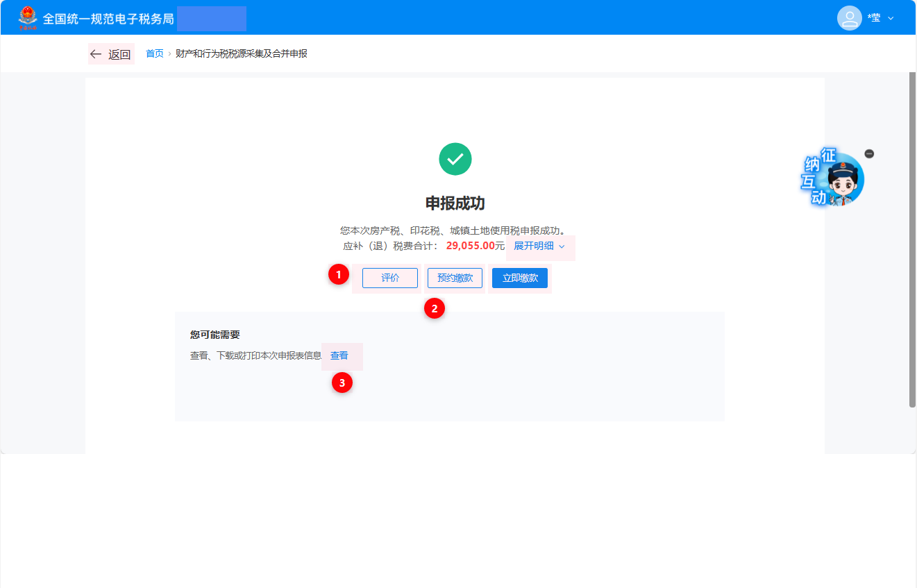Click the national emblem tax bureau logo

28,17
